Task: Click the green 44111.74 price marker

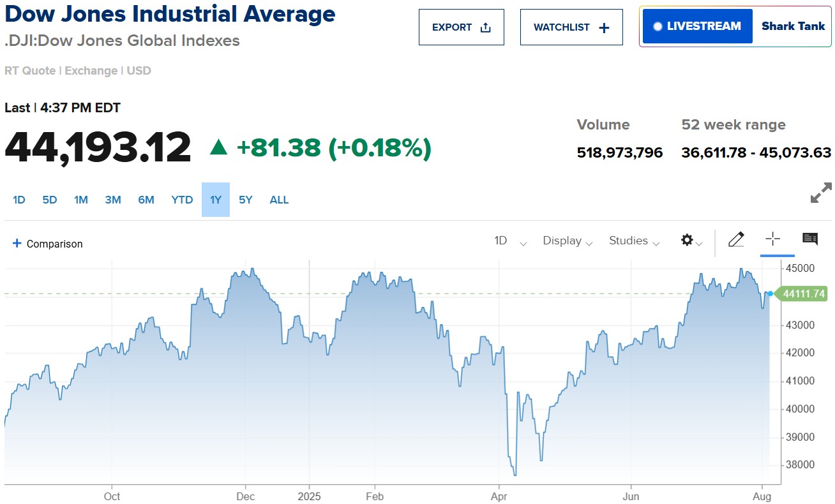Action: click(x=802, y=293)
